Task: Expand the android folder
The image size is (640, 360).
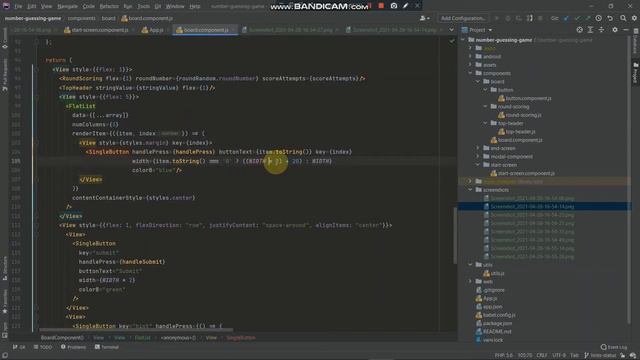Action: tap(470, 57)
